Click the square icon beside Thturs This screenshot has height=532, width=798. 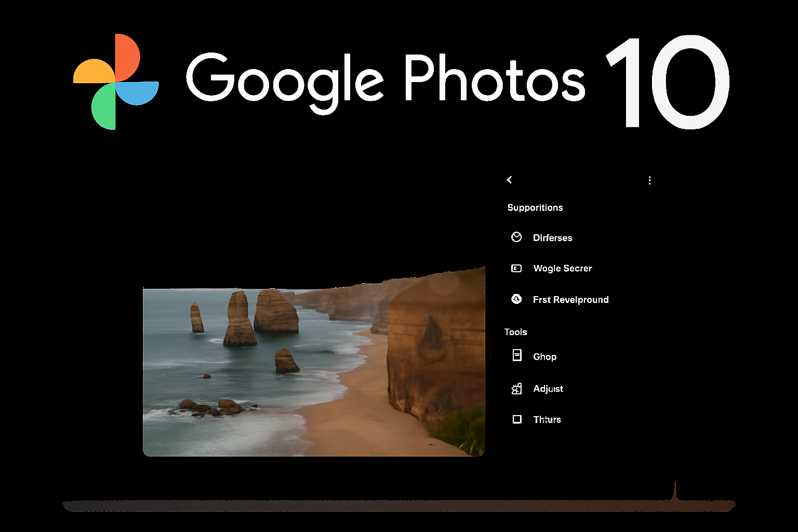click(517, 419)
